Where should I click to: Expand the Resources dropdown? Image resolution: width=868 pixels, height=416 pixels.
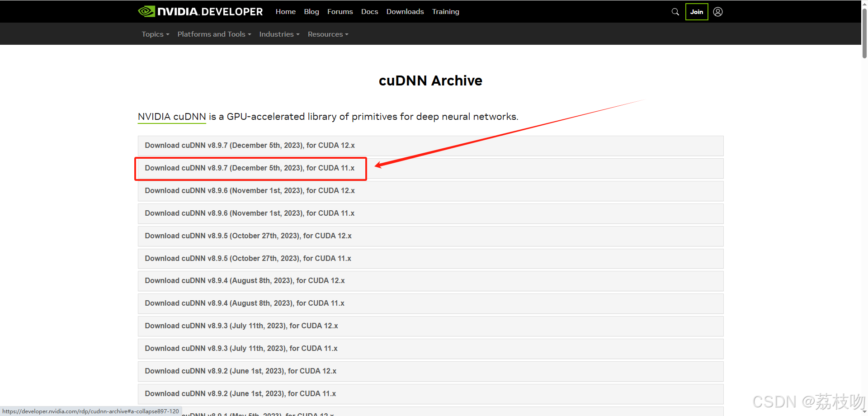point(328,34)
